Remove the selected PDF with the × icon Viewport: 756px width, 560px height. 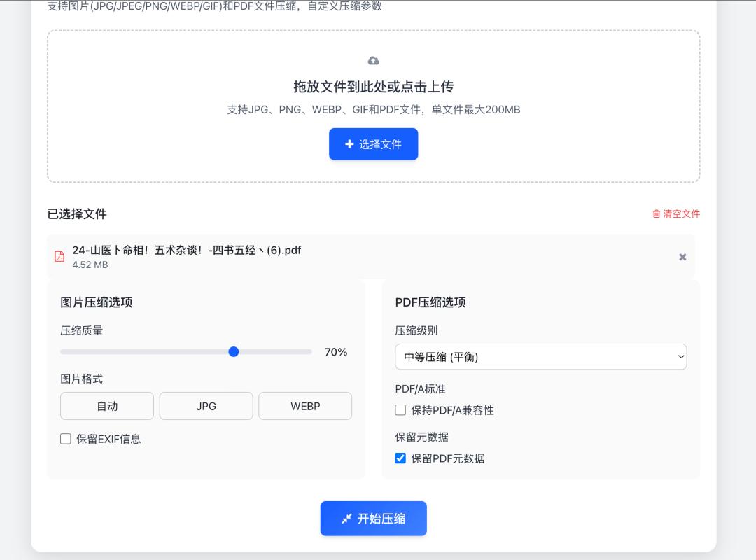tap(682, 257)
